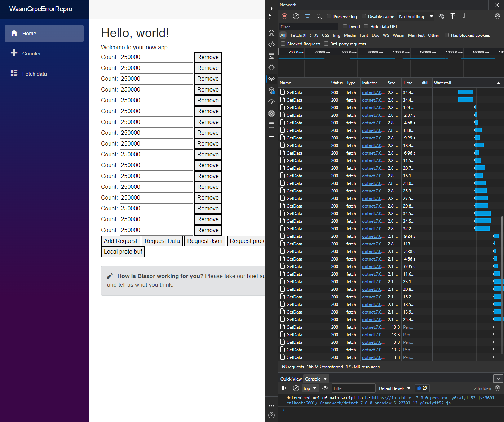Screen dimensions: 504x422
Task: Click the first Count input field
Action: (156, 57)
